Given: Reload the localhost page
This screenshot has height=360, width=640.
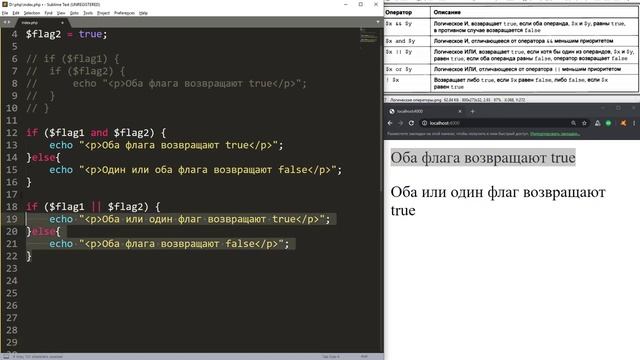Looking at the screenshot, I should (411, 123).
